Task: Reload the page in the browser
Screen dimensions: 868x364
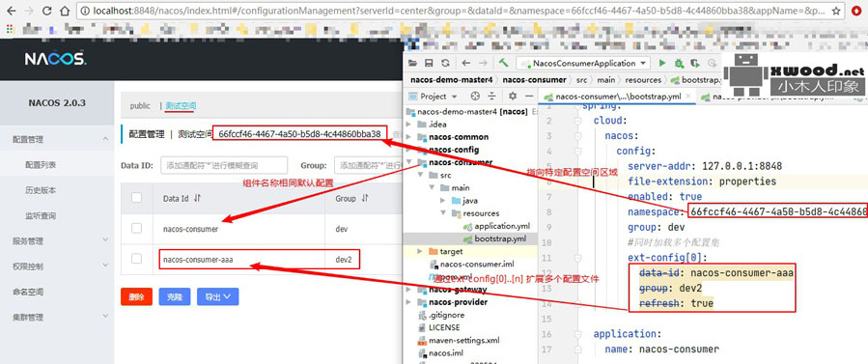Action: click(47, 11)
